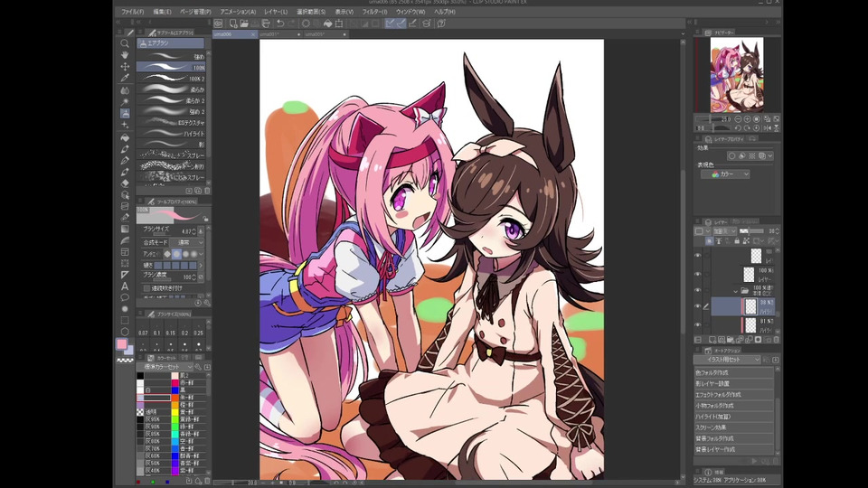
Task: Click the Open file folder icon
Action: [x=244, y=23]
